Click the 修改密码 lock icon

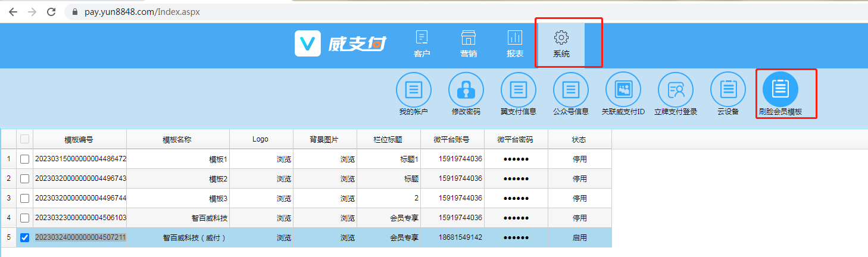[466, 90]
